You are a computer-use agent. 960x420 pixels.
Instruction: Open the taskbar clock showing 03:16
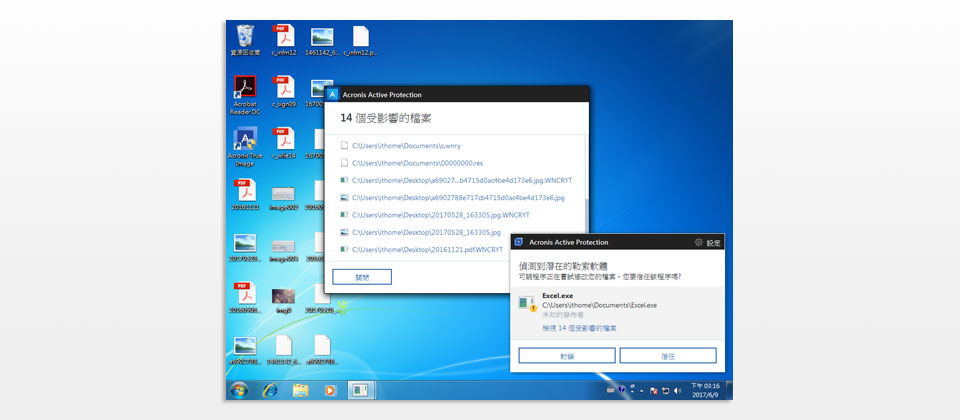pyautogui.click(x=704, y=390)
